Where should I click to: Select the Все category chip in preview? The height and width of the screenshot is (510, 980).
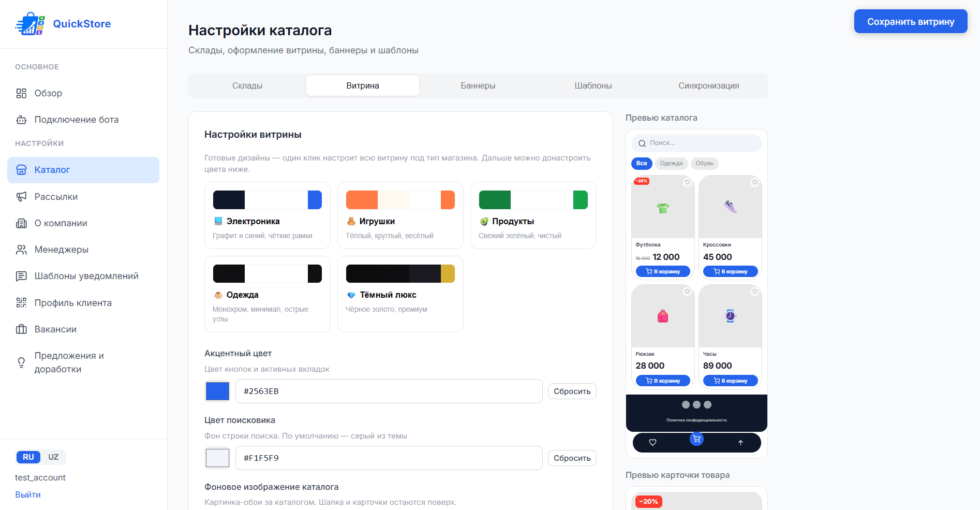[x=642, y=164]
